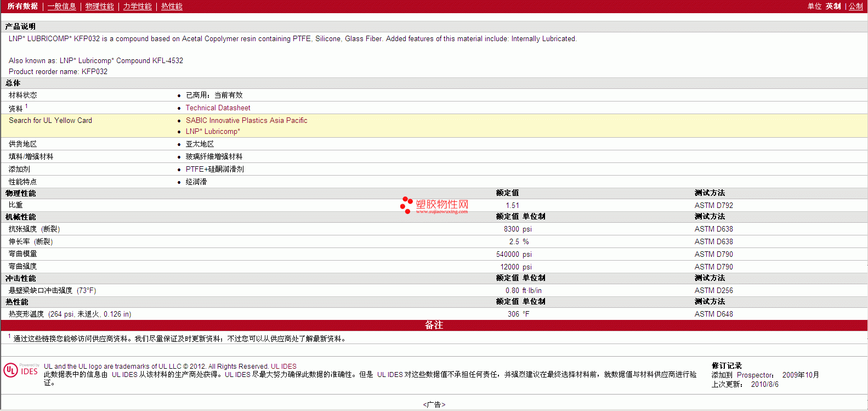Open the Technical Datasheet link
Viewport: 868px width, 411px height.
(x=218, y=108)
